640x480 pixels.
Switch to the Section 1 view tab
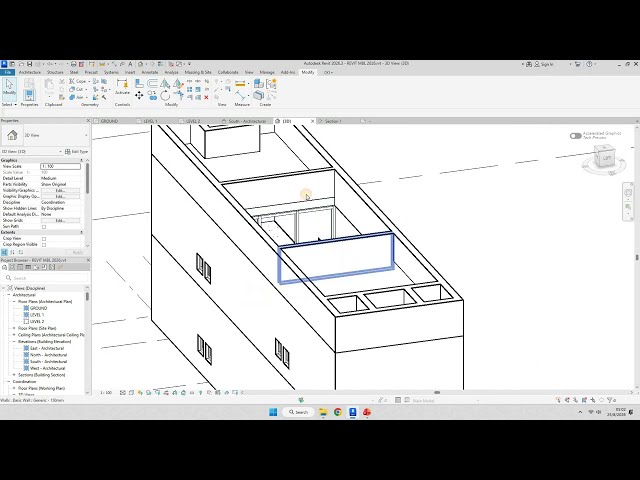tap(333, 121)
